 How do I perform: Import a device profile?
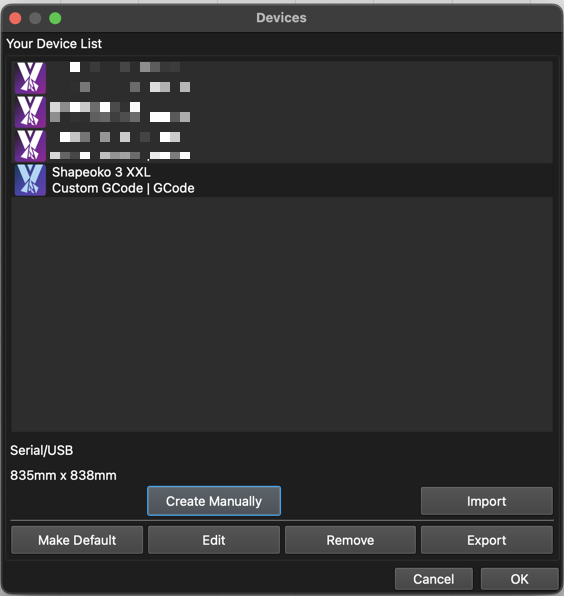pyautogui.click(x=486, y=501)
